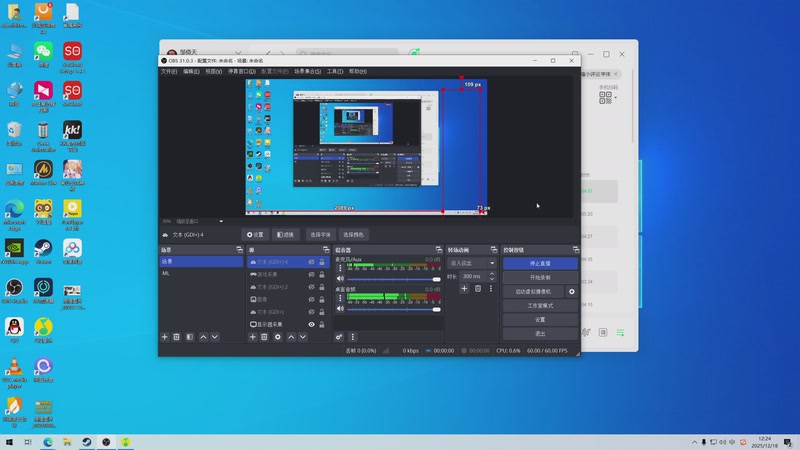The height and width of the screenshot is (450, 800).
Task: Open virtual camera settings gear icon
Action: tap(572, 291)
